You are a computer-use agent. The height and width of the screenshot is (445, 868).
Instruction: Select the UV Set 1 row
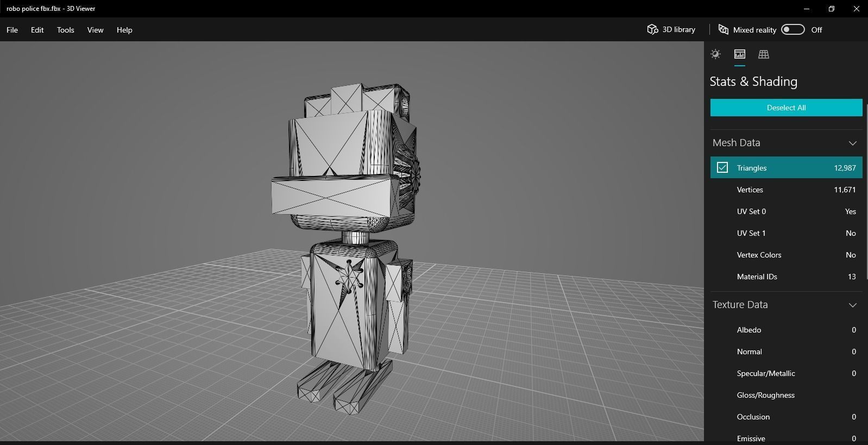click(786, 233)
